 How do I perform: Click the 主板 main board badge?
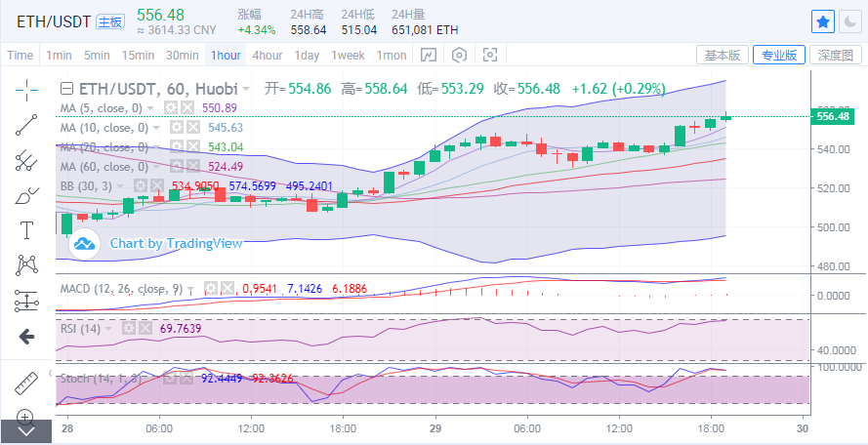pyautogui.click(x=110, y=21)
